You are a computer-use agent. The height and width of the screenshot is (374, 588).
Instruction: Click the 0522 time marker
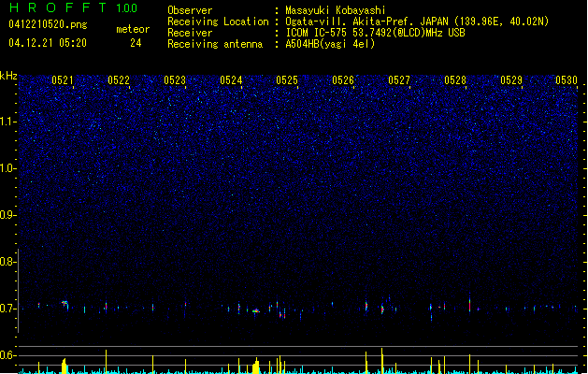pos(119,80)
